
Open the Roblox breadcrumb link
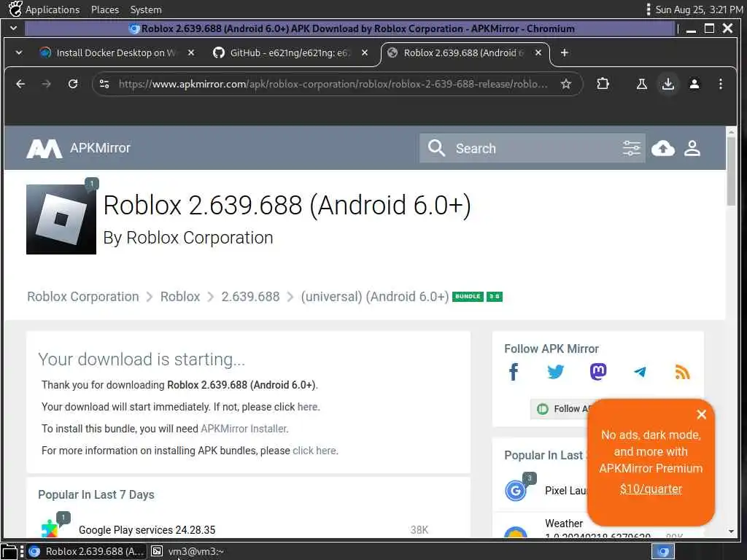180,297
